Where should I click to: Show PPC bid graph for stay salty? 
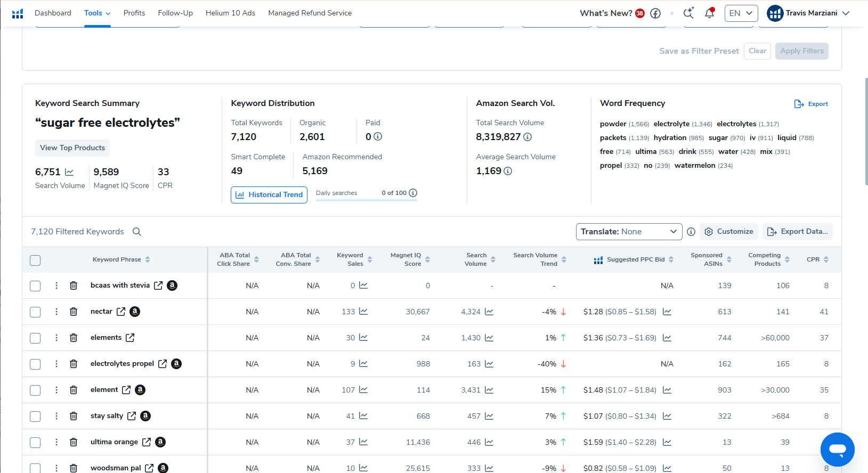pyautogui.click(x=667, y=416)
